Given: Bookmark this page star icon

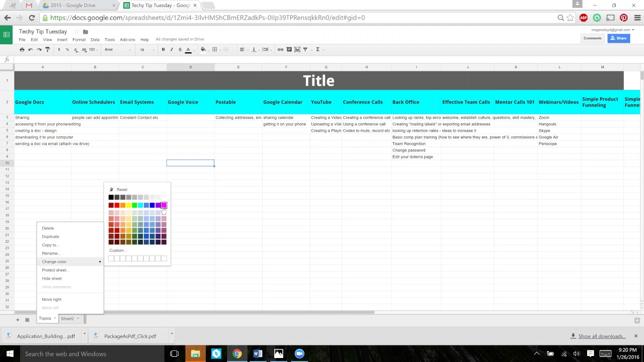Looking at the screenshot, I should [570, 18].
